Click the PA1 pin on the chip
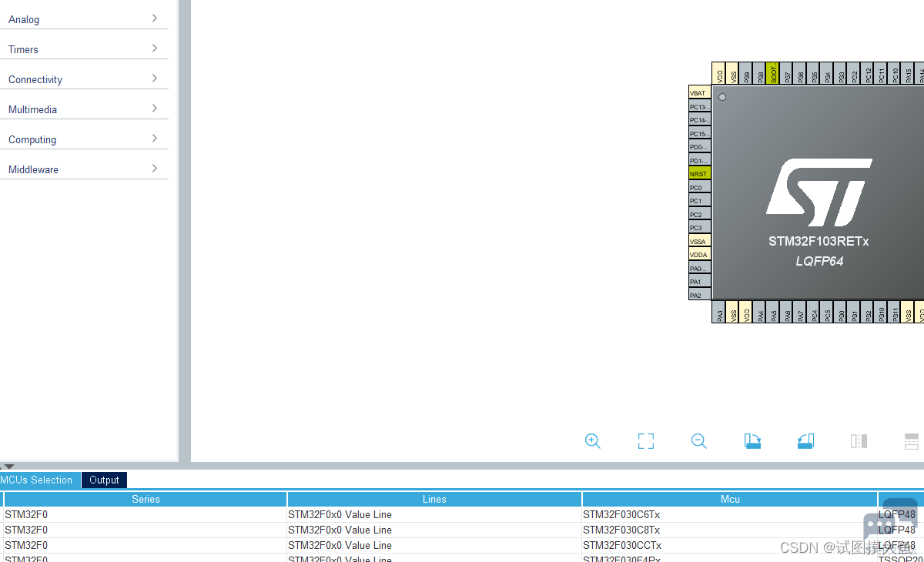Screen dimensions: 924x562 point(700,281)
